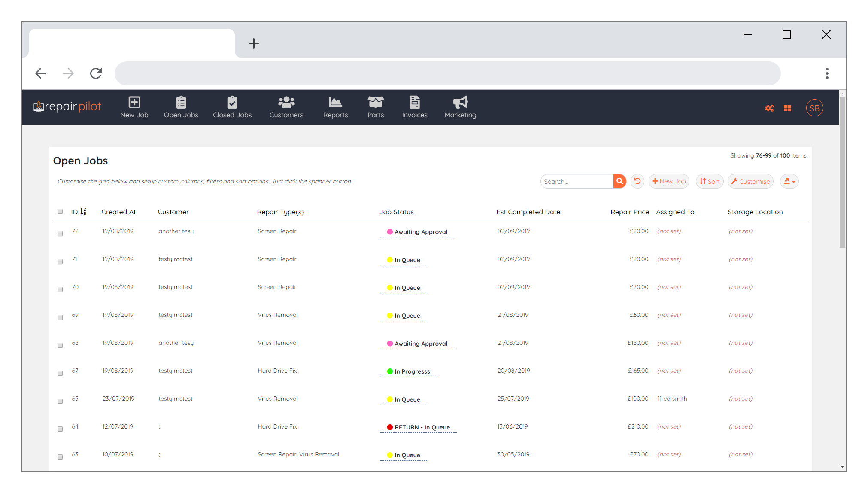868x493 pixels.
Task: Open the browser three-dot menu
Action: coord(827,73)
